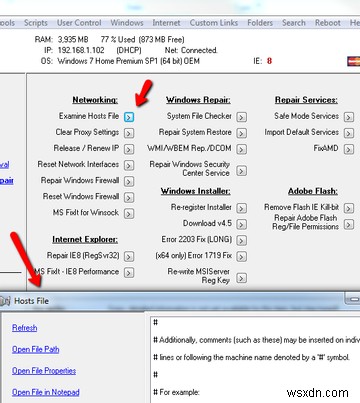Select the '# For example:' line
This screenshot has height=403, width=360.
(x=176, y=392)
